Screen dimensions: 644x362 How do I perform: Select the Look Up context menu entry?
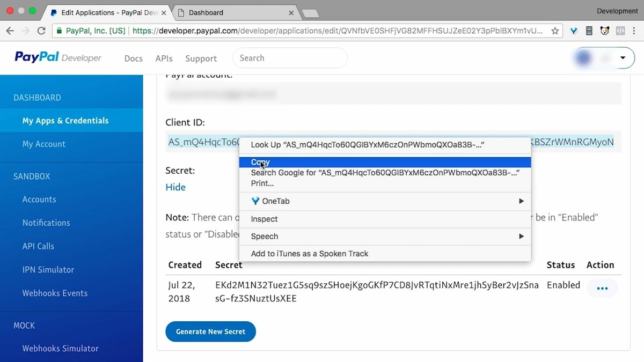click(x=385, y=145)
